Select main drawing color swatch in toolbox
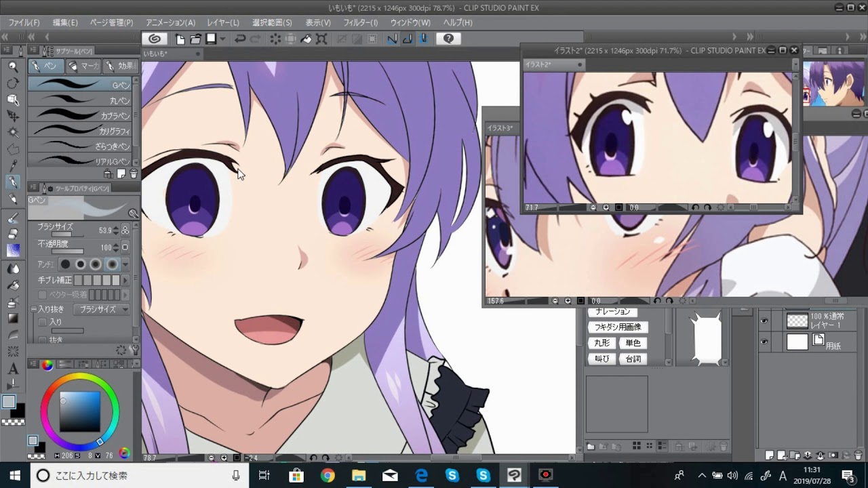The width and height of the screenshot is (868, 488). (9, 402)
